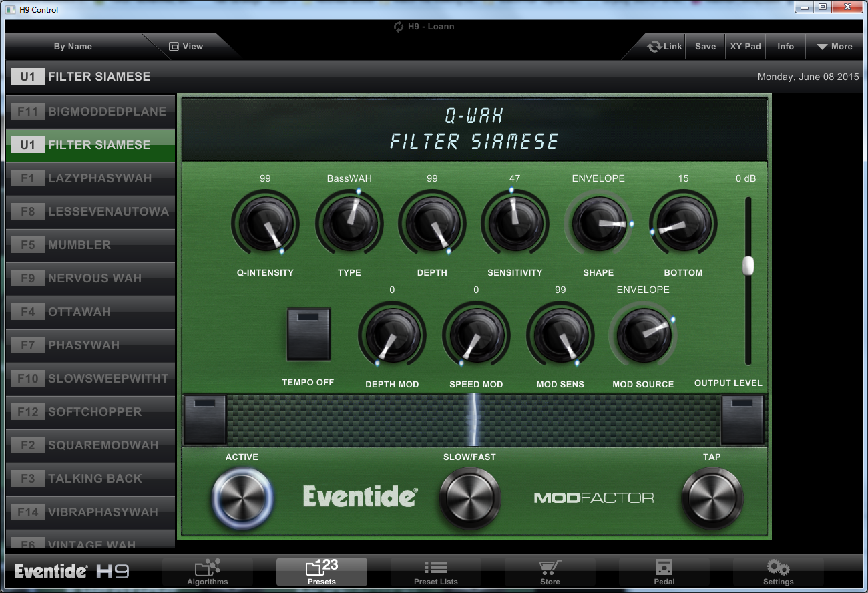Image resolution: width=868 pixels, height=593 pixels.
Task: Select the NERVOUS WAH preset
Action: [90, 278]
